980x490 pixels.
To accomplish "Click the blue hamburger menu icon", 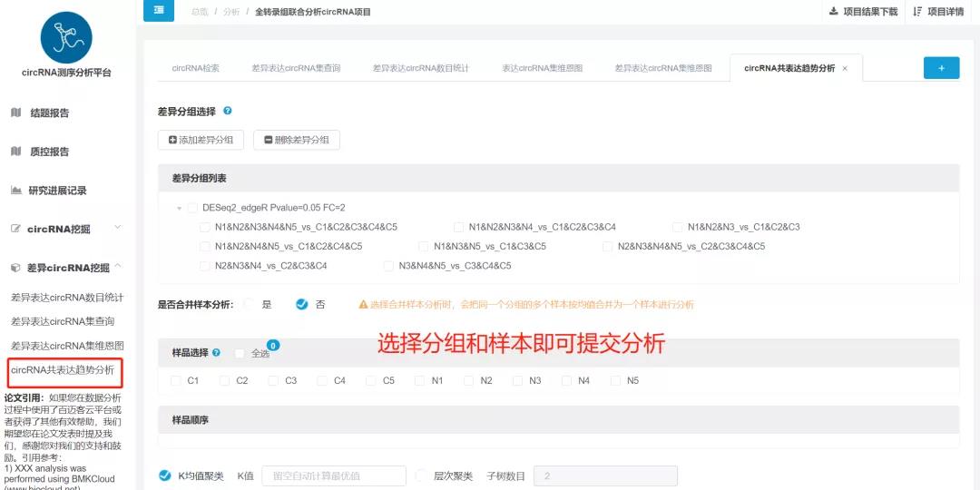I will pos(159,10).
